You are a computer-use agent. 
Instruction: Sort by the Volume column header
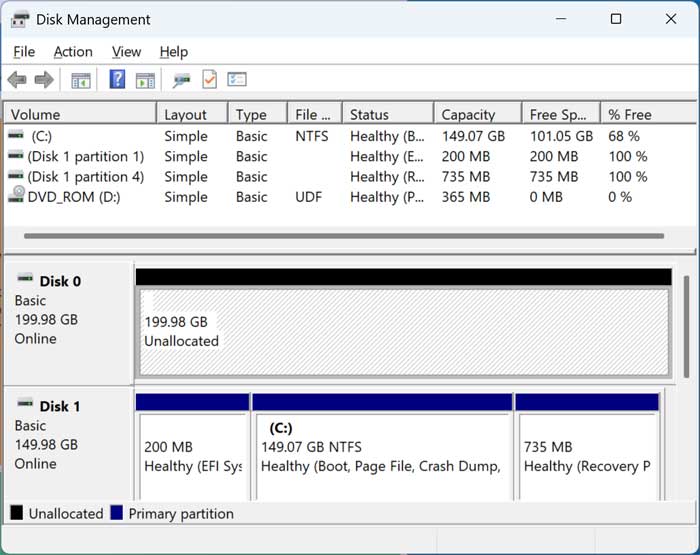click(80, 114)
